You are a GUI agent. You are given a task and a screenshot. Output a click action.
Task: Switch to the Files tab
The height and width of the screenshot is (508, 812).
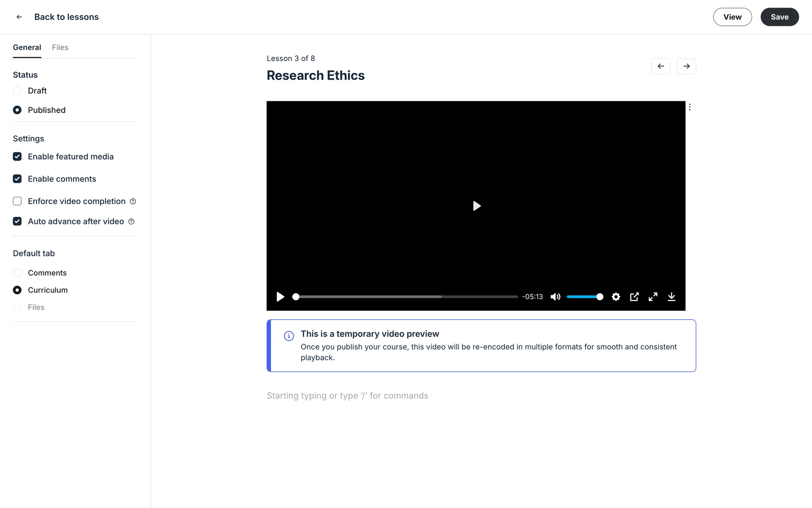(60, 47)
